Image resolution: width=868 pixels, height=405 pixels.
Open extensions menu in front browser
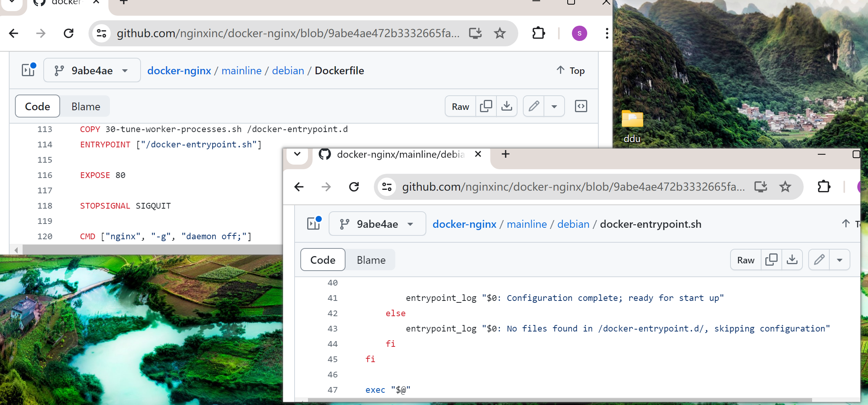(x=824, y=187)
